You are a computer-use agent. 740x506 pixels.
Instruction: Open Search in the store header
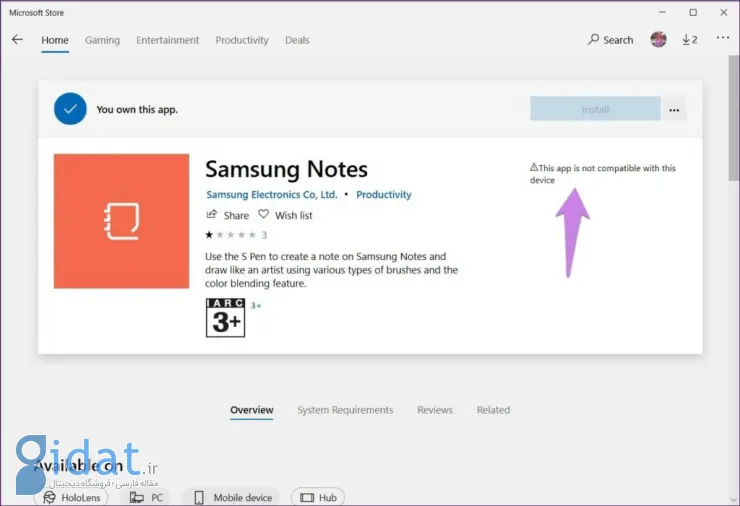[x=610, y=40]
